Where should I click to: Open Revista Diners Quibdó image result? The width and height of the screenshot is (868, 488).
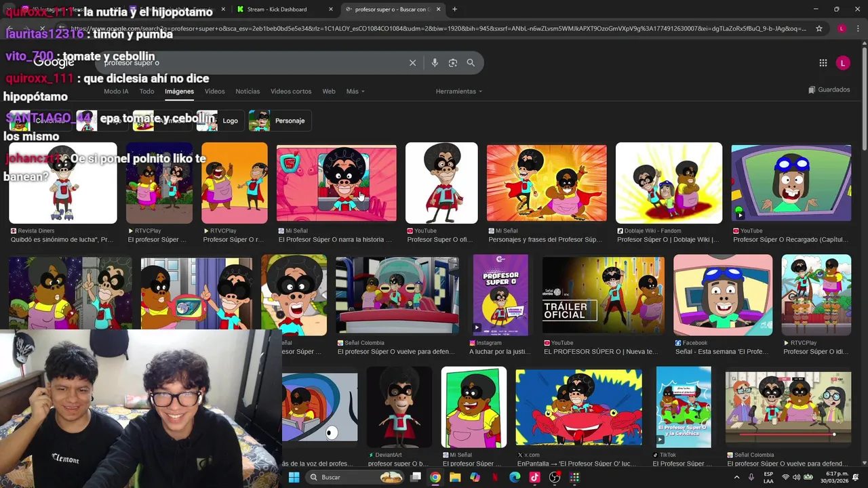click(63, 183)
